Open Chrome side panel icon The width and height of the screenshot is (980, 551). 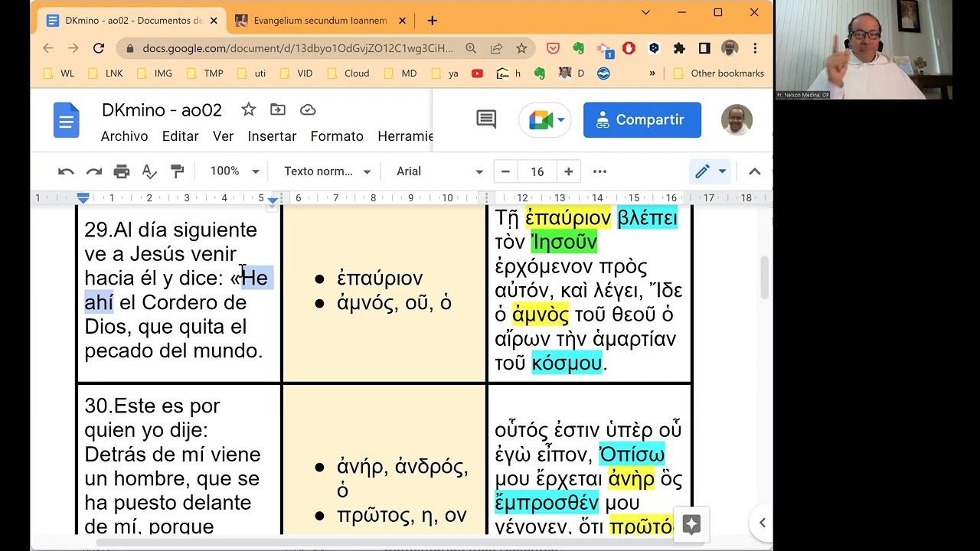(x=704, y=48)
